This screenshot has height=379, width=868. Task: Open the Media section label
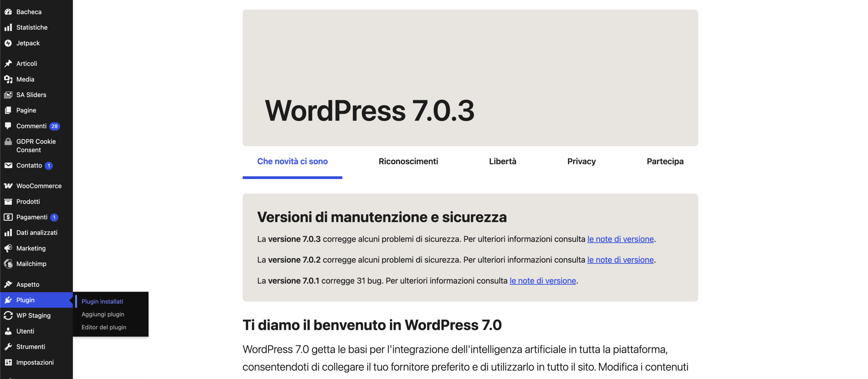(25, 79)
